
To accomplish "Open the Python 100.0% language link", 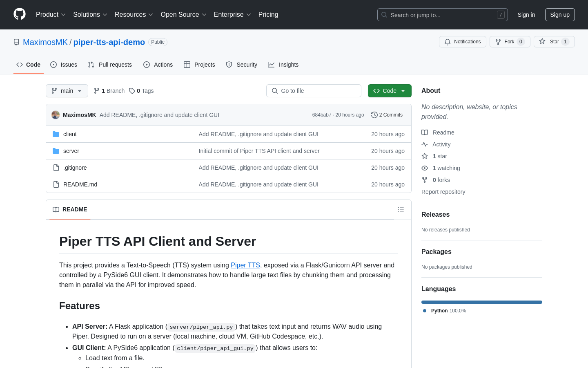I will tap(445, 311).
